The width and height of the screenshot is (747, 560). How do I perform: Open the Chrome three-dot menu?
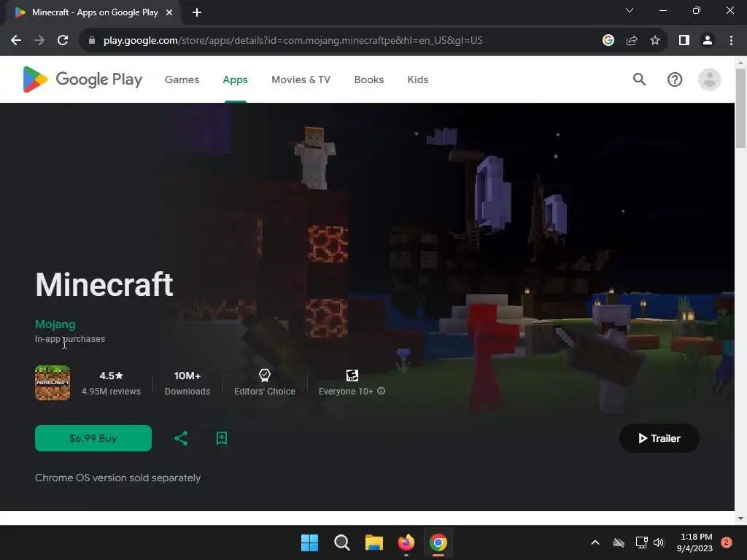pos(731,40)
